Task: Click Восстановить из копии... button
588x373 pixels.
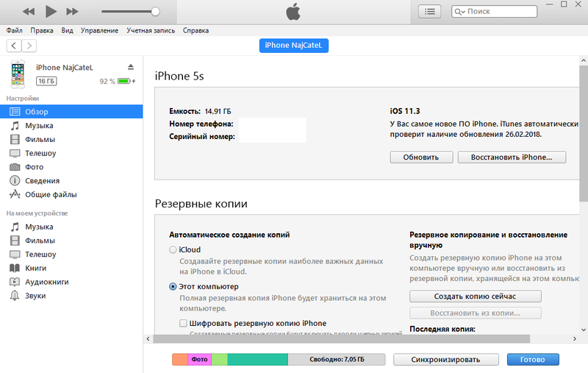Action: tap(475, 313)
